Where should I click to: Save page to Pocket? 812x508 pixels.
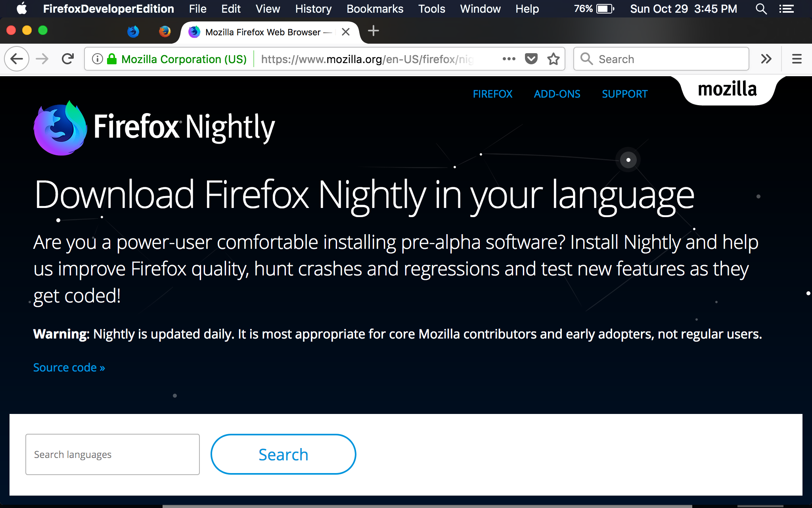click(531, 59)
